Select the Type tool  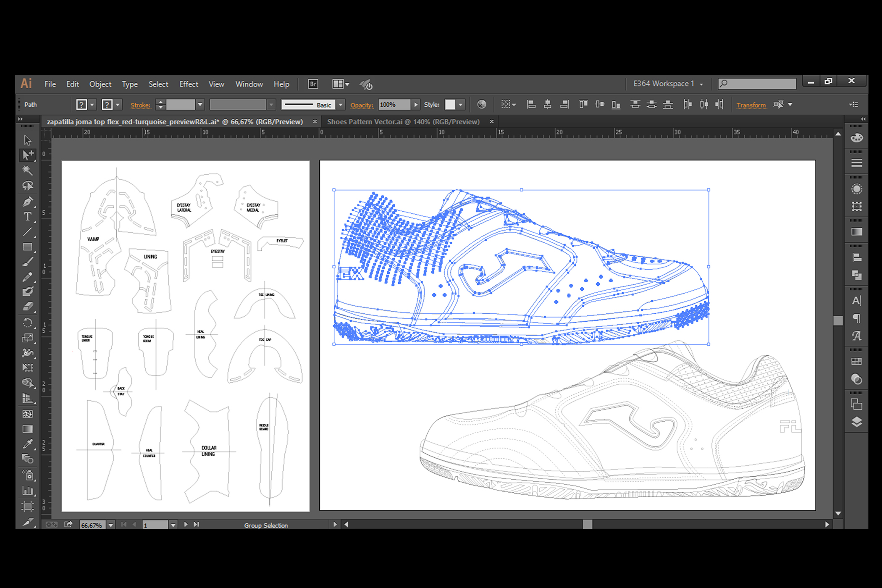[x=28, y=217]
